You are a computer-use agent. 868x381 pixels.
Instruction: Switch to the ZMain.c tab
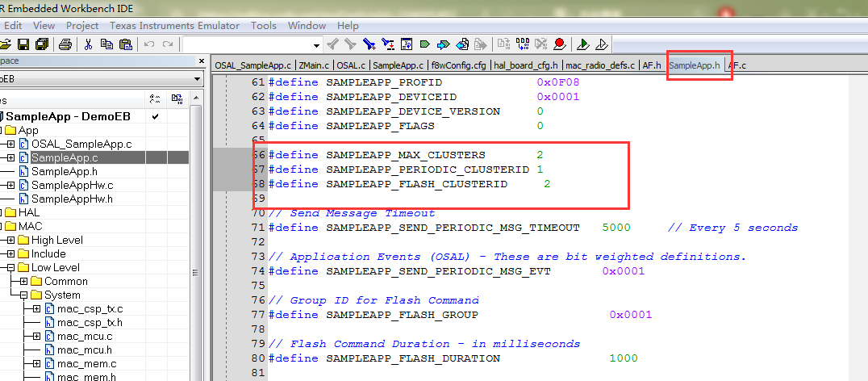[314, 65]
